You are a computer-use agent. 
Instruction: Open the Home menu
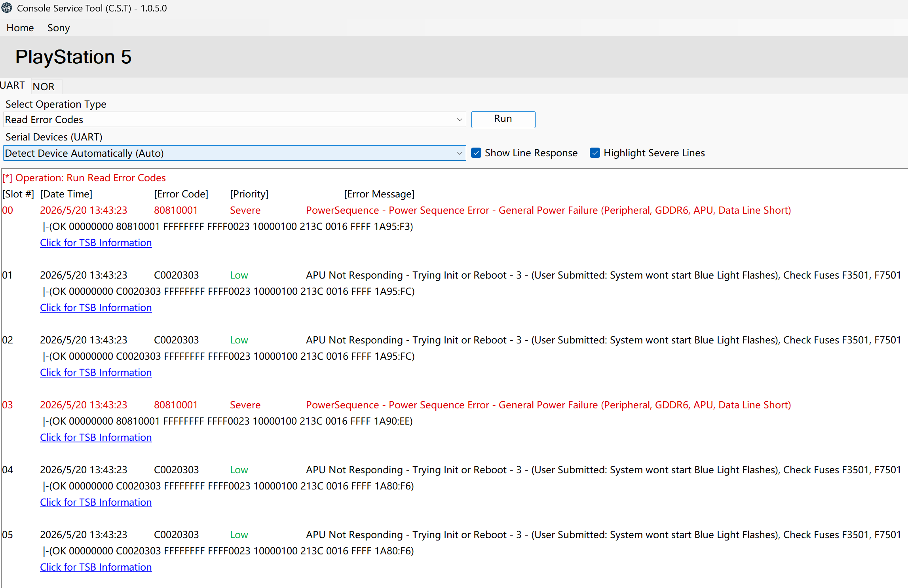[20, 28]
